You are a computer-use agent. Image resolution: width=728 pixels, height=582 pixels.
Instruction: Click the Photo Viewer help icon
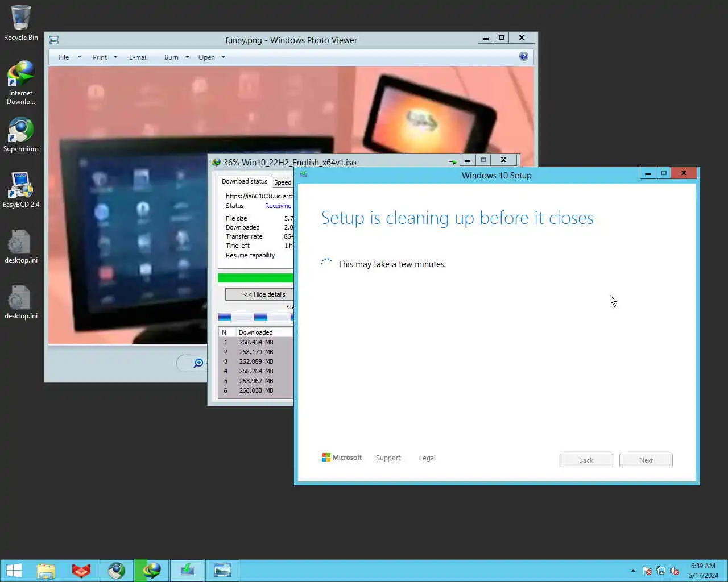click(x=524, y=56)
